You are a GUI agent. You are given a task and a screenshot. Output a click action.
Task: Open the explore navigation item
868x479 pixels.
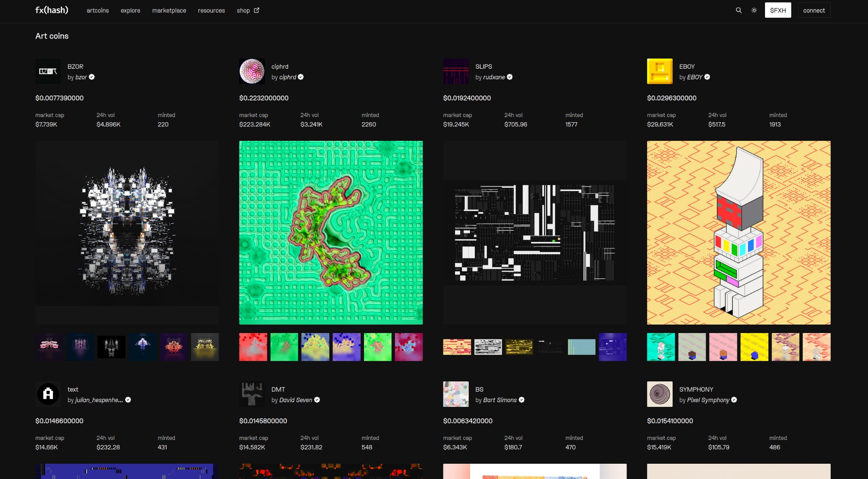(130, 10)
